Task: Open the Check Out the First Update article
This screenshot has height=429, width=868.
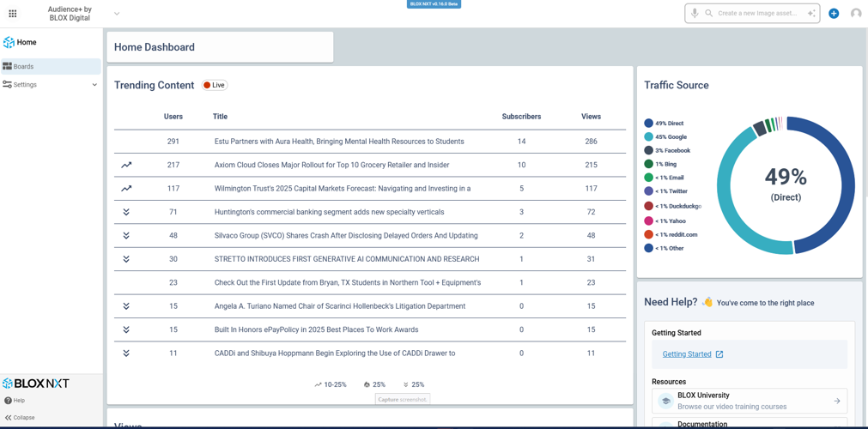Action: coord(348,283)
